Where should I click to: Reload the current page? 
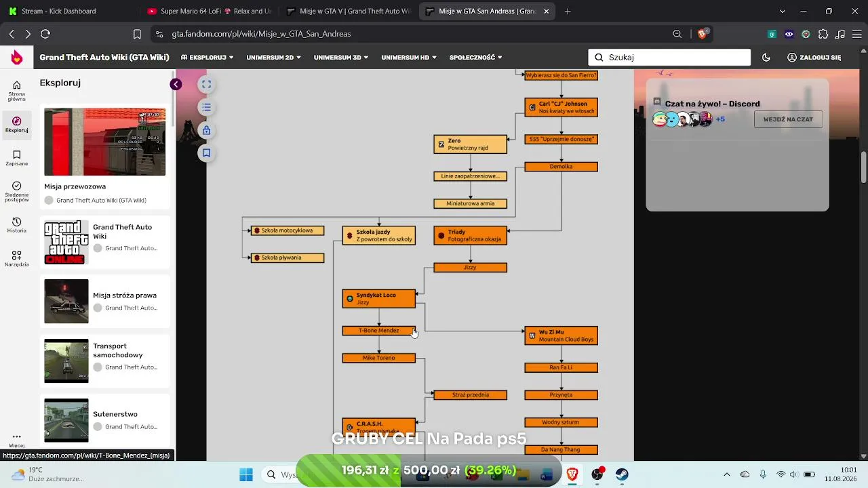45,34
